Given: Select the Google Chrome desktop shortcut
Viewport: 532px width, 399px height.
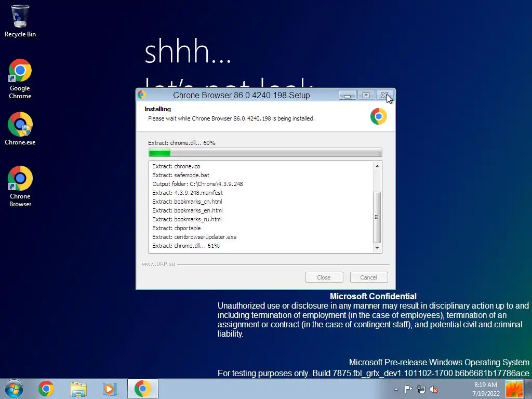Looking at the screenshot, I should point(20,79).
